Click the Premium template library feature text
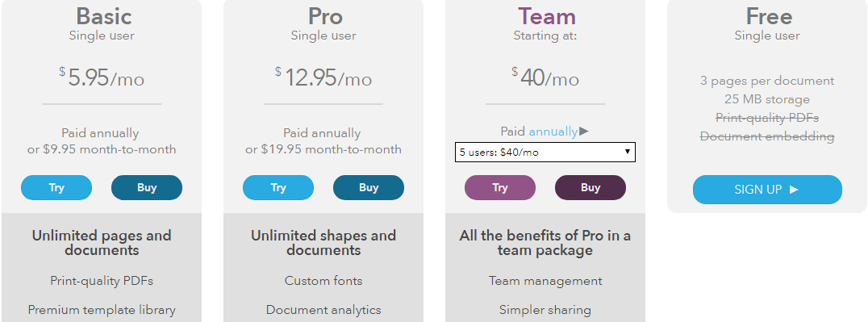 [102, 310]
